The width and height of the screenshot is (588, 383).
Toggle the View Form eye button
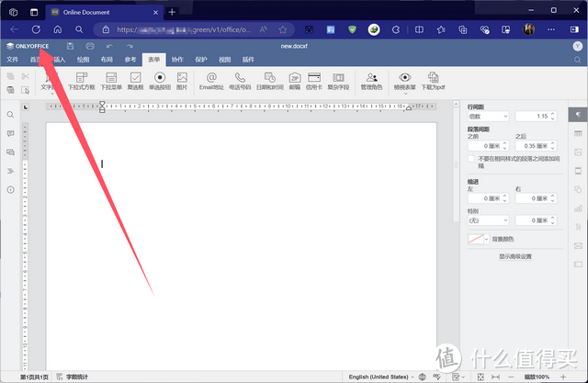point(404,81)
